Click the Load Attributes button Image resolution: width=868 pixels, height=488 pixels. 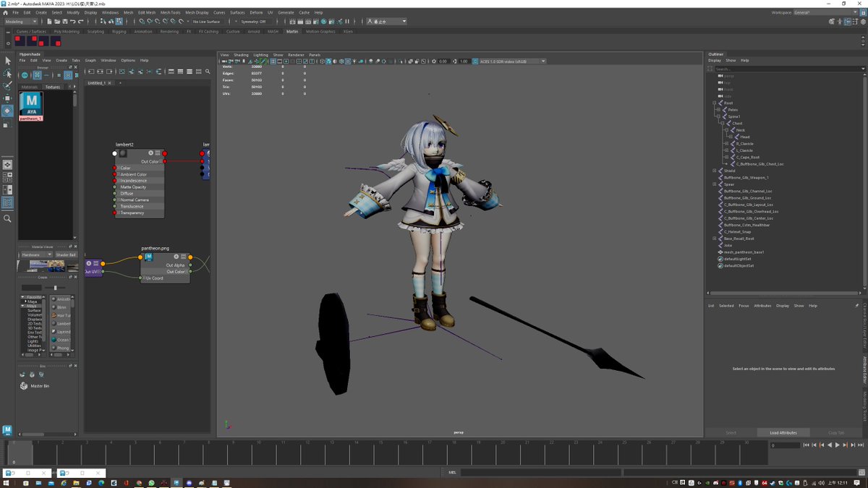pyautogui.click(x=783, y=432)
